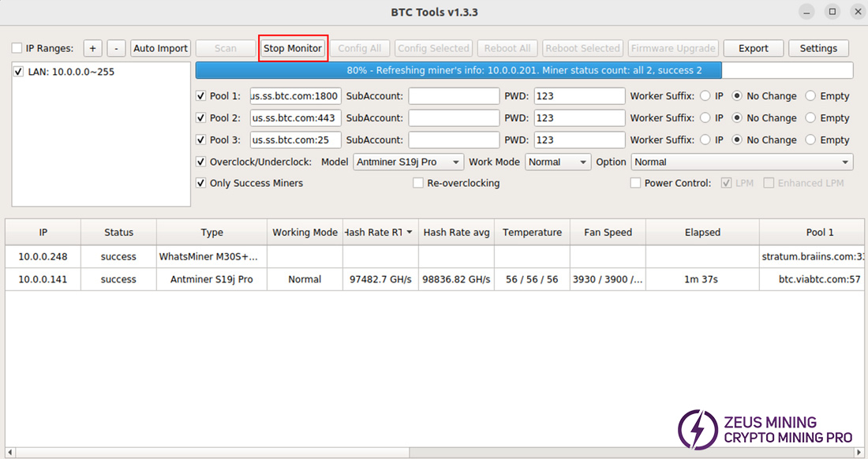The height and width of the screenshot is (459, 868).
Task: Disable the Only Success Miners checkbox
Action: point(201,183)
